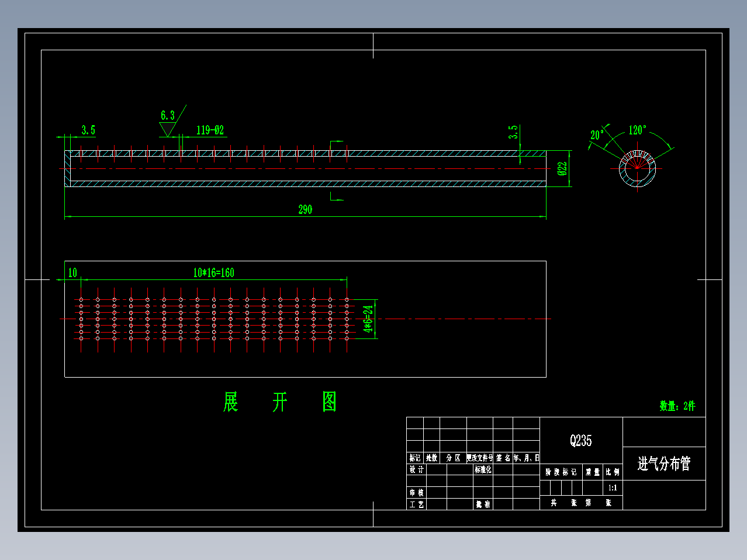Select the '10*16=160' spacing dimension

pyautogui.click(x=213, y=272)
